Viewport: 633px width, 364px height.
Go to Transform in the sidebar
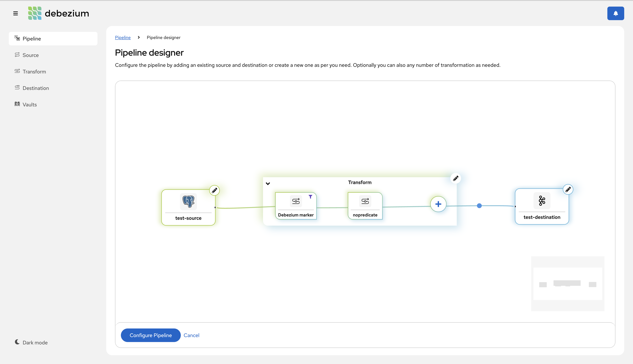34,71
